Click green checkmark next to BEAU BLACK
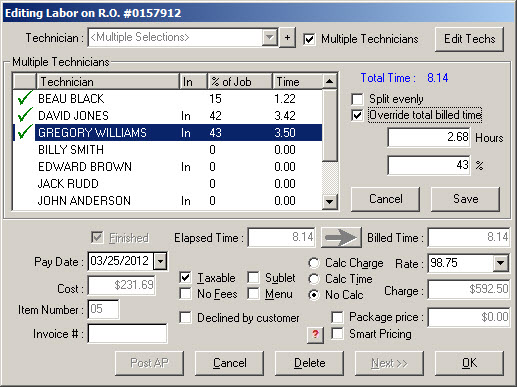The width and height of the screenshot is (517, 387). 25,98
